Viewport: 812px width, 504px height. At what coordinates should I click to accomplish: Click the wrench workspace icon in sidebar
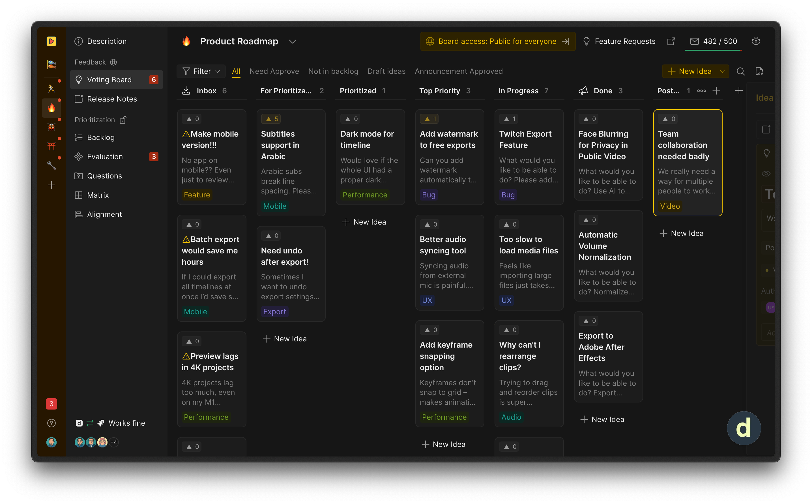pos(51,165)
